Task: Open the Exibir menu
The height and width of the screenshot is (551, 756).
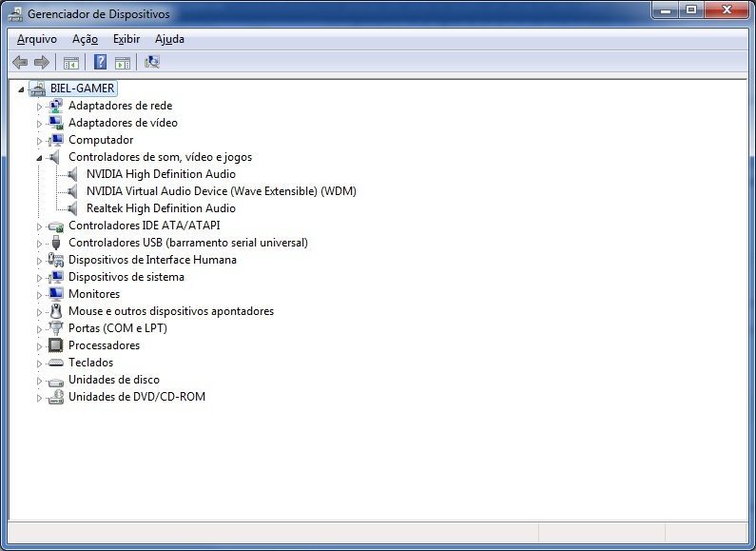Action: [x=126, y=39]
